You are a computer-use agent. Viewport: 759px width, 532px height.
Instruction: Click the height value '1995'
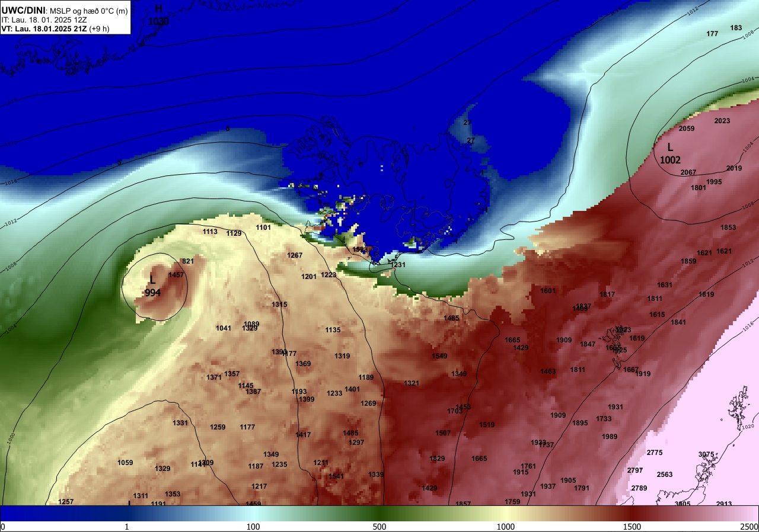pyautogui.click(x=715, y=182)
